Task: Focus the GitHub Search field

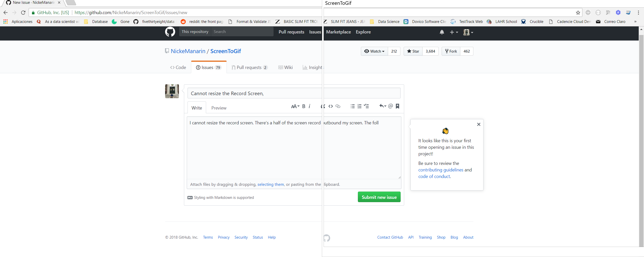Action: pos(242,32)
